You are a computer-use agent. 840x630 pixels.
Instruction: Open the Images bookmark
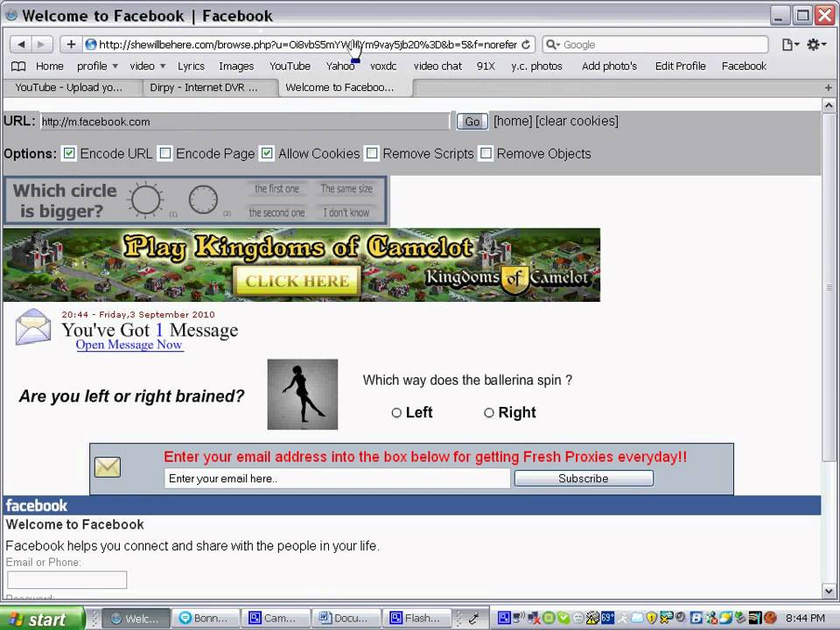click(x=236, y=66)
